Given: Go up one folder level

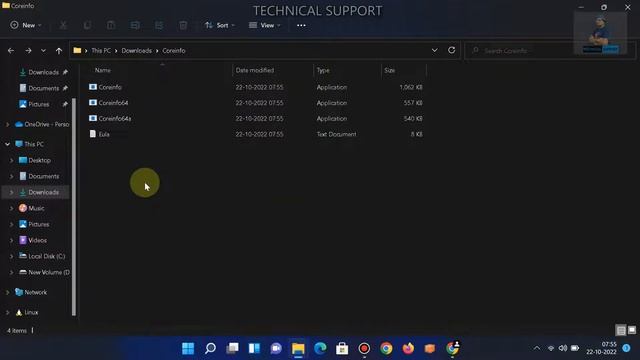Looking at the screenshot, I should 59,51.
